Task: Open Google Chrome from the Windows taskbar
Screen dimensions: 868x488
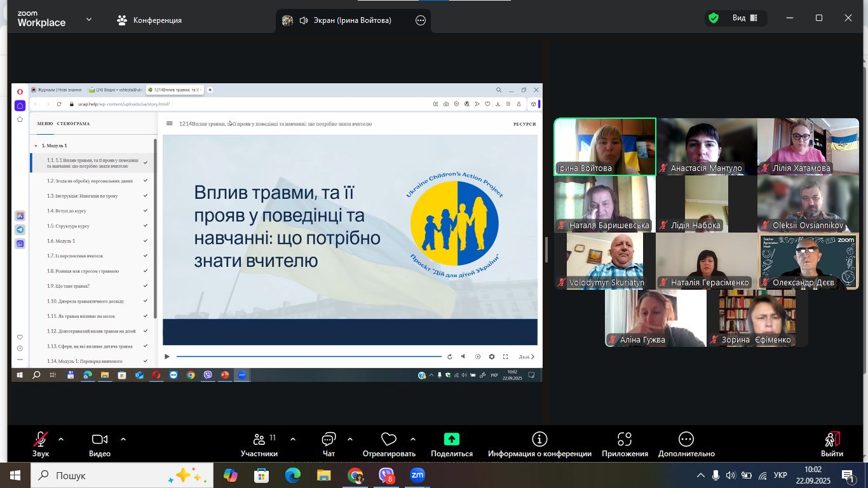Action: (355, 475)
